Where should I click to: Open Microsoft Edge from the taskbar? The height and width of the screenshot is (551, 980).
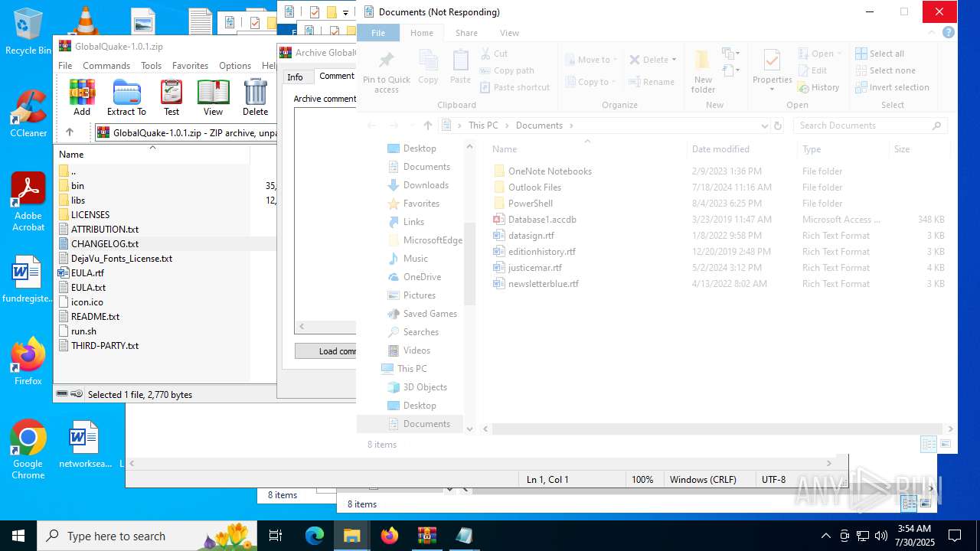click(315, 536)
